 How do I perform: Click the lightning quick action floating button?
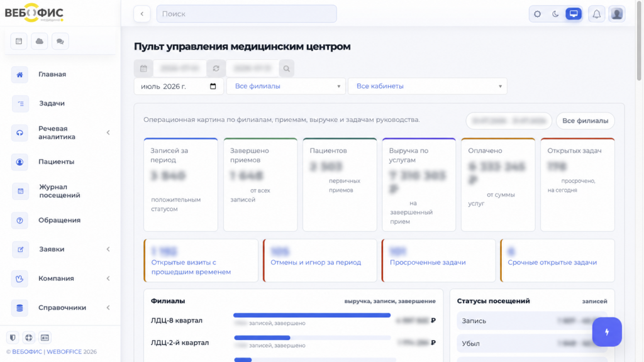click(607, 332)
